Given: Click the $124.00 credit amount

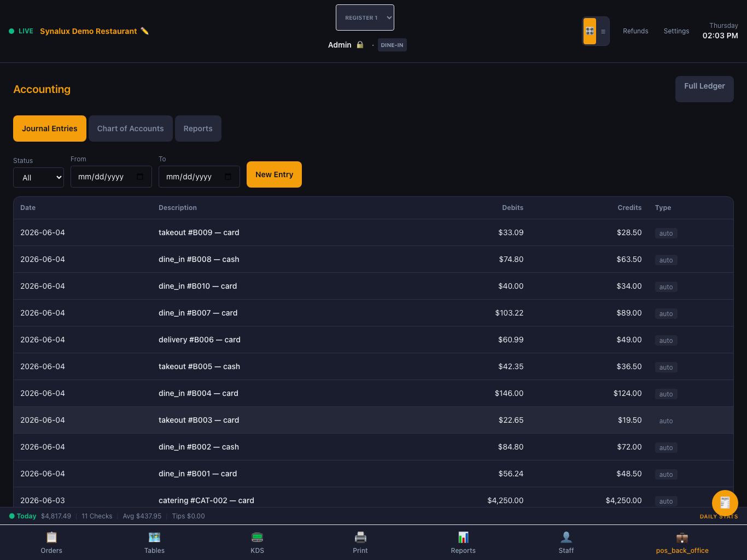Looking at the screenshot, I should click(x=627, y=393).
